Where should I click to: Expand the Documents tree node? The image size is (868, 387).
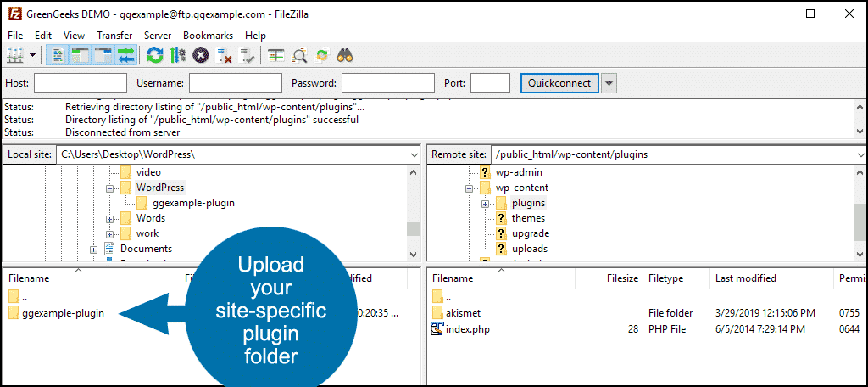(93, 249)
